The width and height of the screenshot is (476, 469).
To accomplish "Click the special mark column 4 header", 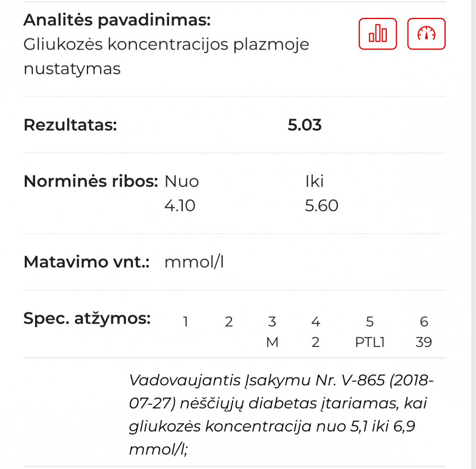I will point(315,322).
